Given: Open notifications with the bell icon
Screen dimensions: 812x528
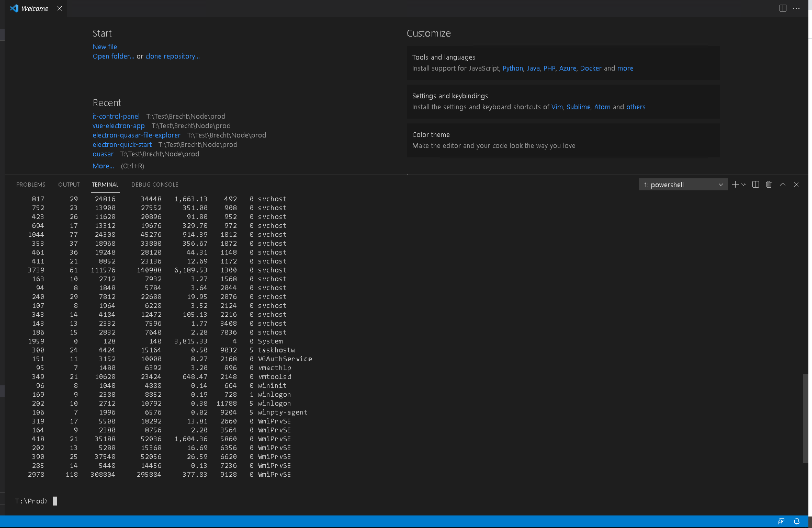Looking at the screenshot, I should coord(797,521).
